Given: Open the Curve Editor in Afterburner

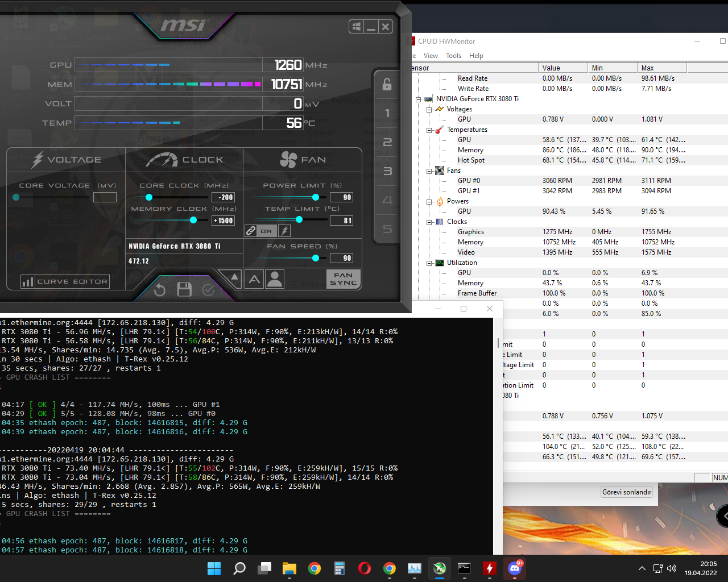Looking at the screenshot, I should (x=64, y=281).
